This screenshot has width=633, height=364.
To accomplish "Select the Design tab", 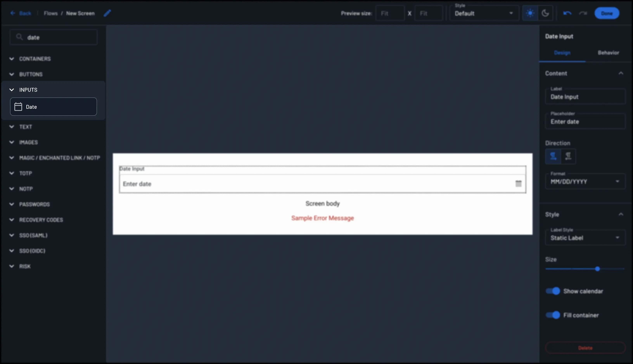I will [x=562, y=53].
